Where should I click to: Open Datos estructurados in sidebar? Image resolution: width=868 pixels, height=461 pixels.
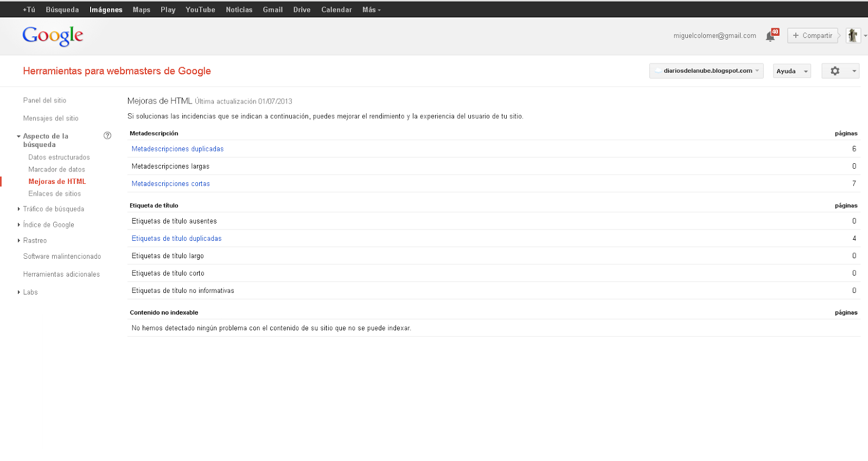pos(59,157)
